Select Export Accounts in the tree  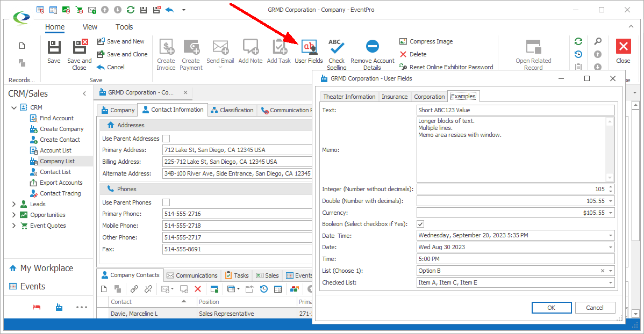pyautogui.click(x=56, y=183)
